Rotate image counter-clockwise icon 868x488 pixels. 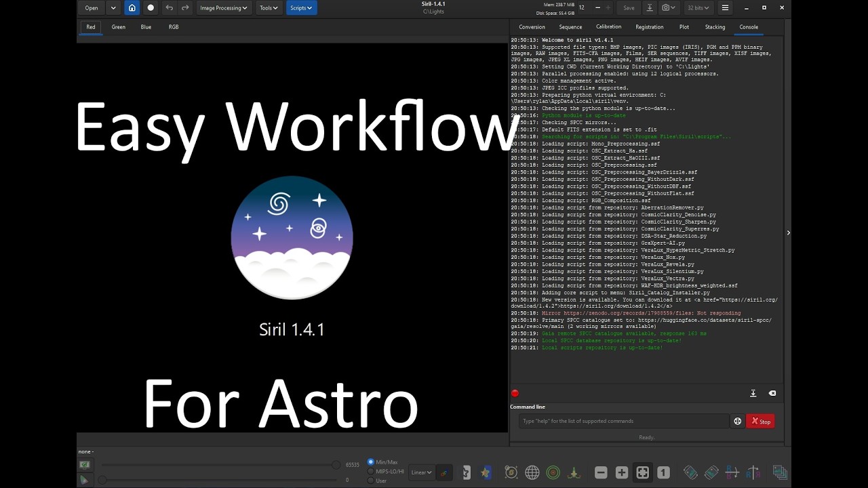tap(690, 472)
